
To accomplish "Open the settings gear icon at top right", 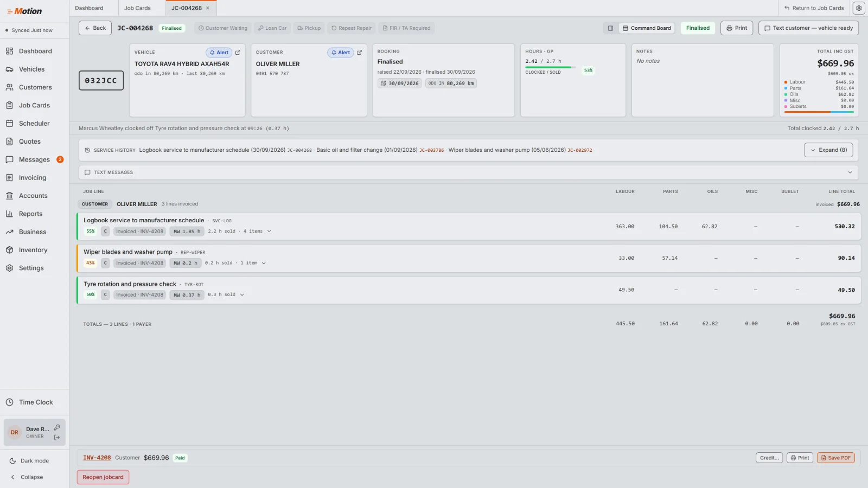I will click(859, 8).
